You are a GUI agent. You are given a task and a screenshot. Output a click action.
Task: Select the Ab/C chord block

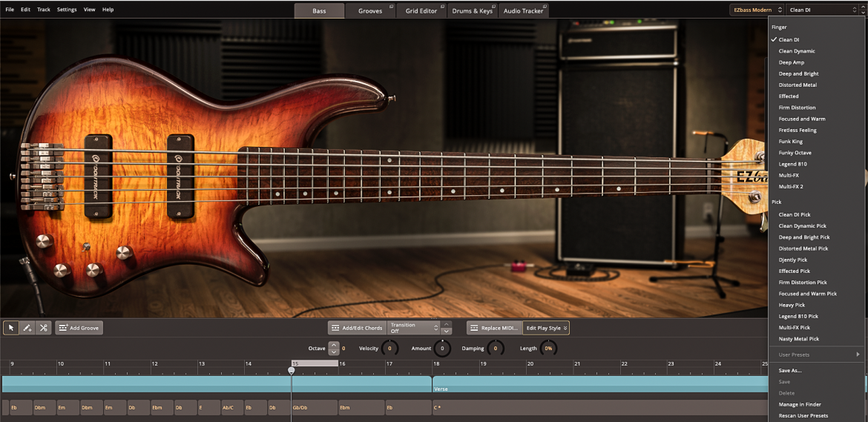pyautogui.click(x=232, y=408)
